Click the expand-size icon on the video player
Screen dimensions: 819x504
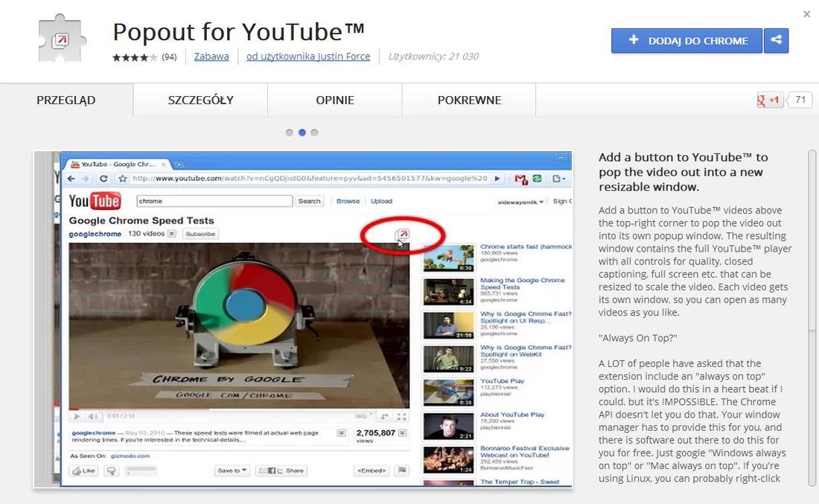[x=385, y=416]
